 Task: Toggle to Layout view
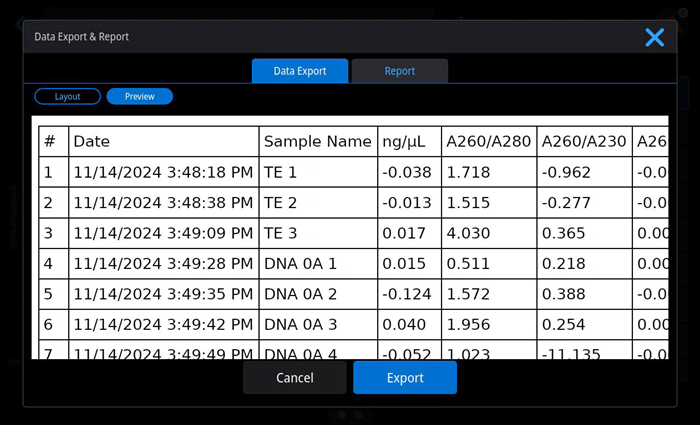pos(68,97)
